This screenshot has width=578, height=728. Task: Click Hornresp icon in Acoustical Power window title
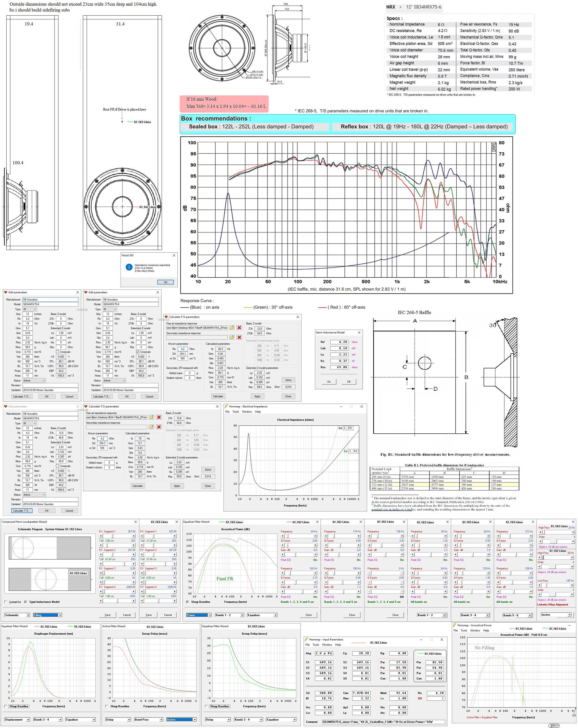455,625
